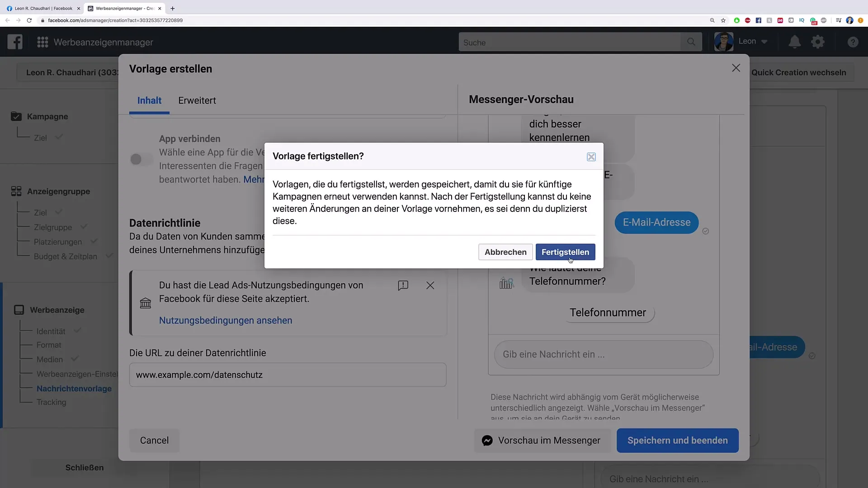Click the Schließen button
Viewport: 868px width, 488px height.
click(x=85, y=468)
